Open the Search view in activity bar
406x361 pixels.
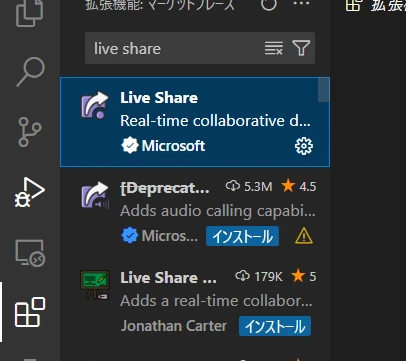coord(30,72)
